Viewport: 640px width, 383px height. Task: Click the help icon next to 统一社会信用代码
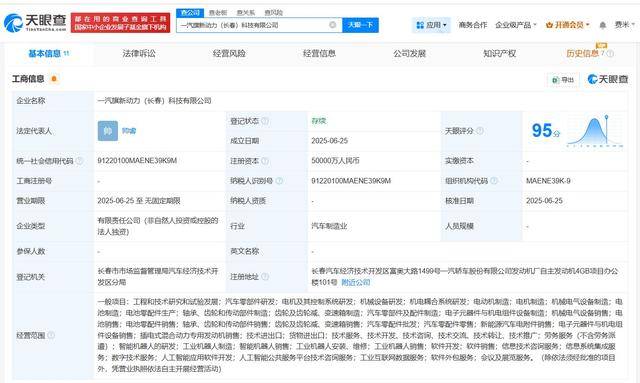point(79,161)
